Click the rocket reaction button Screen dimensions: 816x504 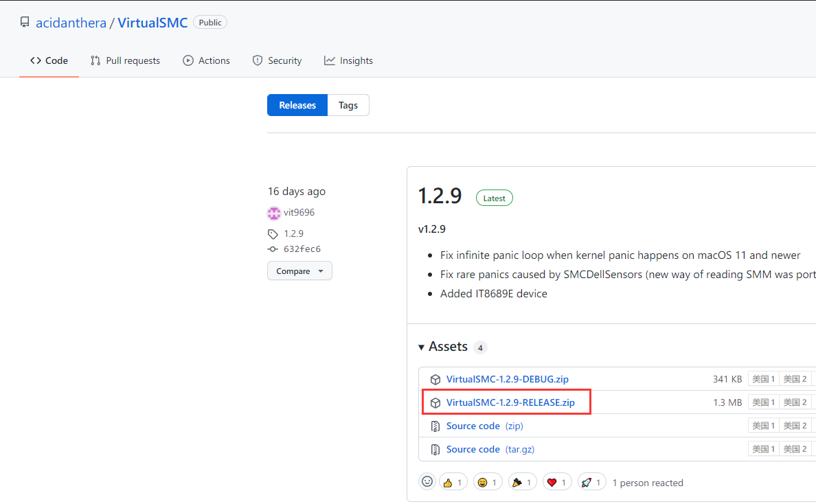(591, 482)
